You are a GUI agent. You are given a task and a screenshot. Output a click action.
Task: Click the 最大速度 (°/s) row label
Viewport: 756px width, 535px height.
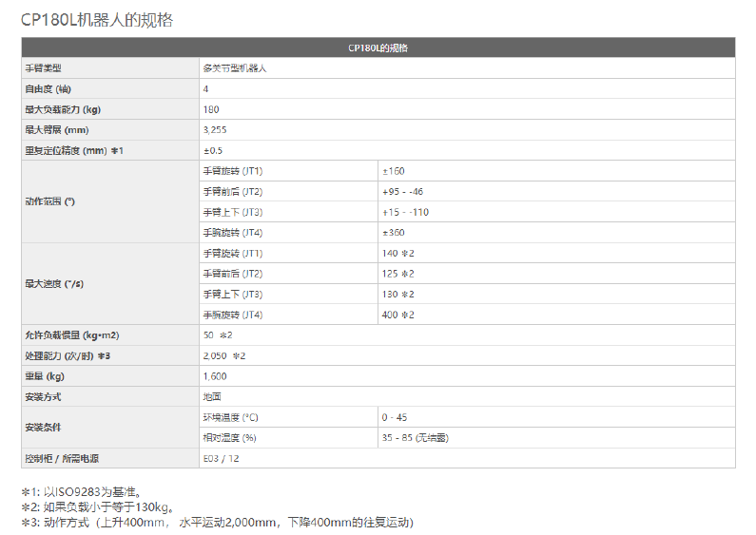pos(53,283)
